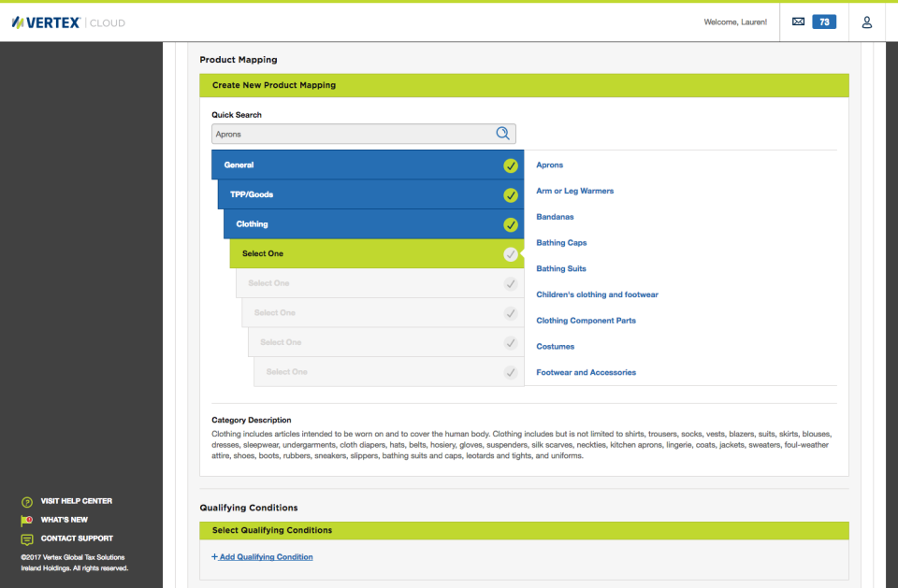Click the Vertex Cloud logo
Viewport: 898px width, 588px height.
tap(68, 22)
